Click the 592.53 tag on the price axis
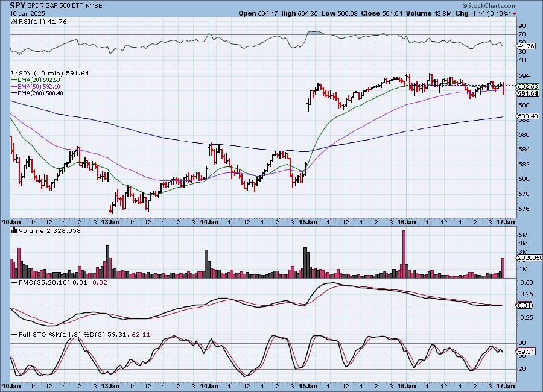This screenshot has height=392, width=543. pos(528,87)
